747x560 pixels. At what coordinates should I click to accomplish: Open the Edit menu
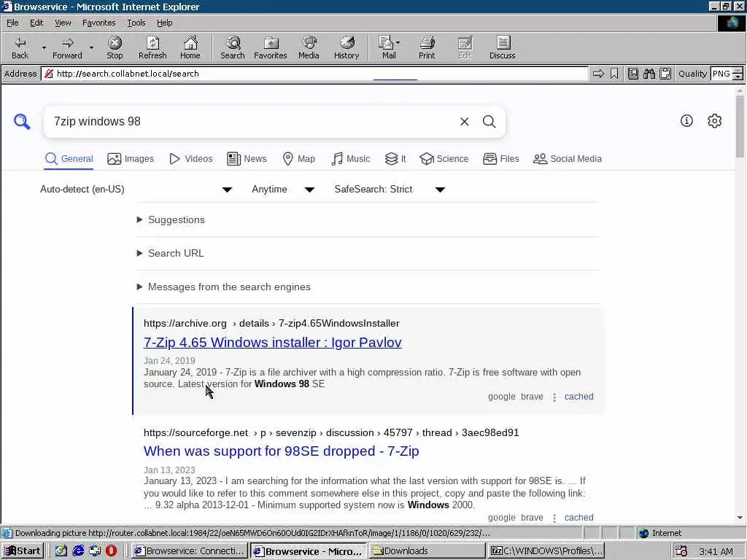tap(36, 23)
